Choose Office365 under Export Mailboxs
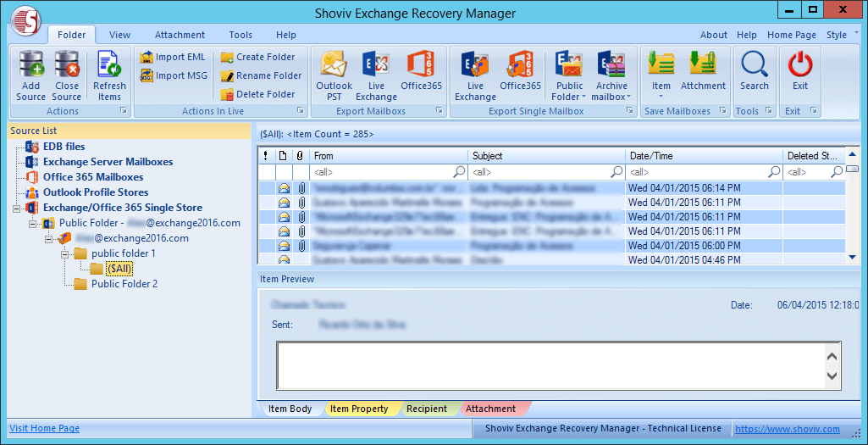 421,70
